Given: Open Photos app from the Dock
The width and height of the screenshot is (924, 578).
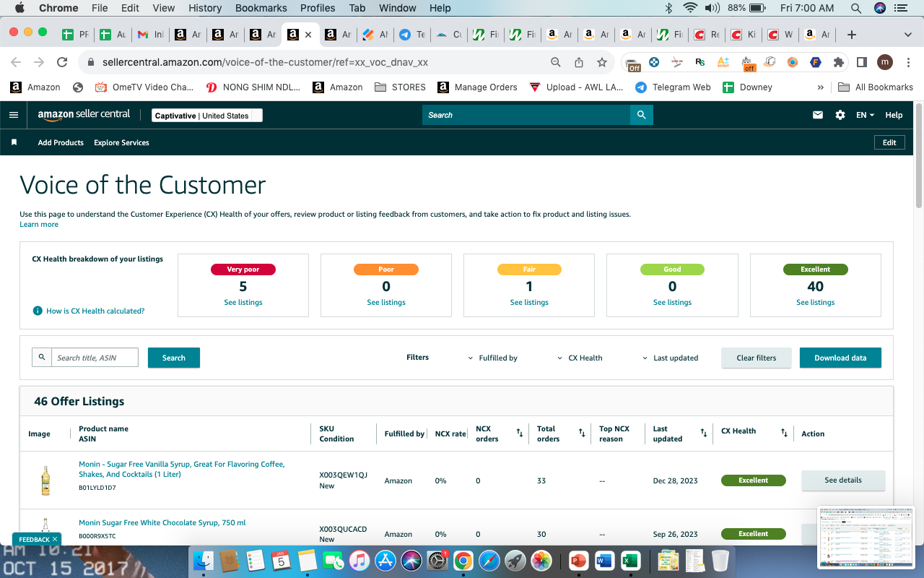Looking at the screenshot, I should pos(541,560).
